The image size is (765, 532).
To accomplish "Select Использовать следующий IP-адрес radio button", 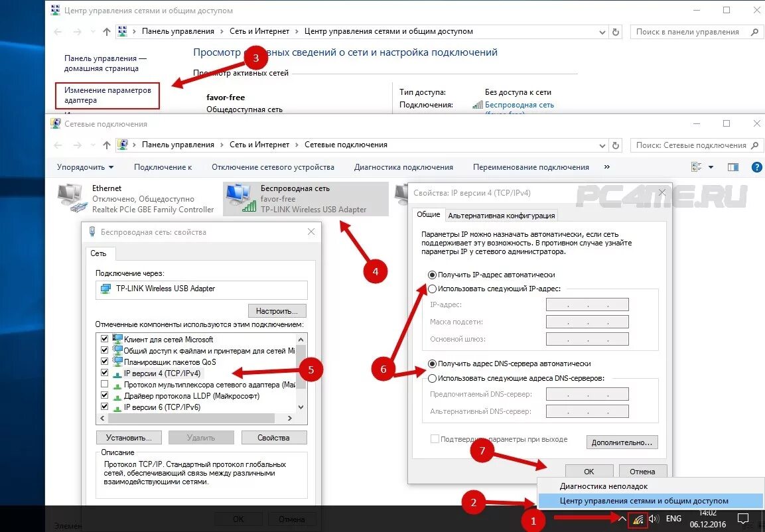I will point(432,289).
